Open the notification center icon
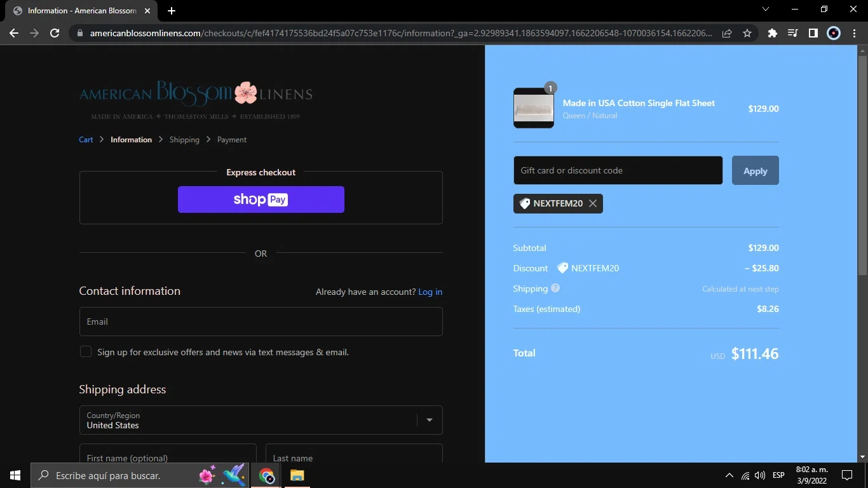This screenshot has height=488, width=868. point(847,475)
